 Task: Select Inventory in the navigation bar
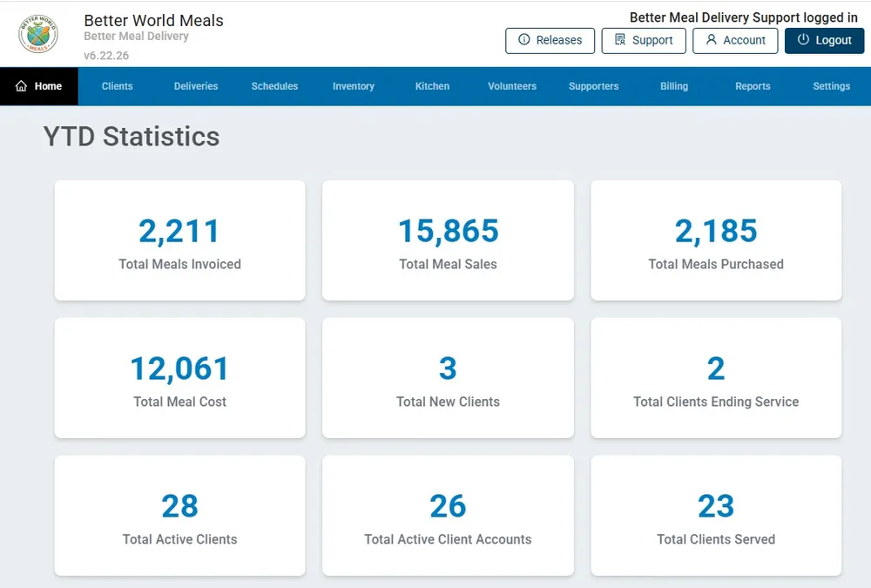click(x=354, y=86)
